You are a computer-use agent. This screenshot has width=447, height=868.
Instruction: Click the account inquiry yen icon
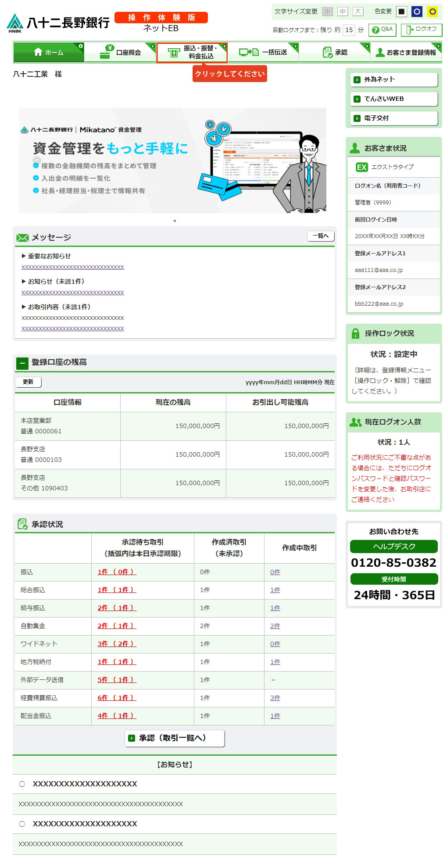click(106, 52)
